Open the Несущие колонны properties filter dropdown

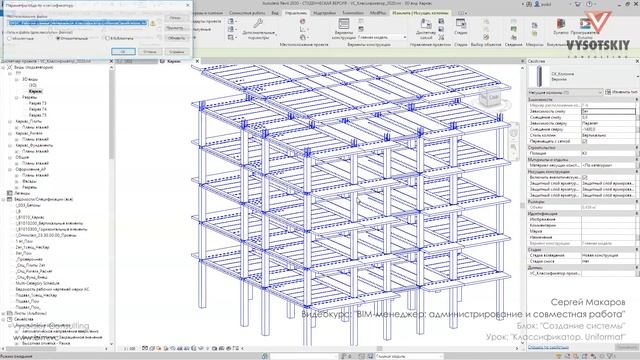tap(565, 93)
